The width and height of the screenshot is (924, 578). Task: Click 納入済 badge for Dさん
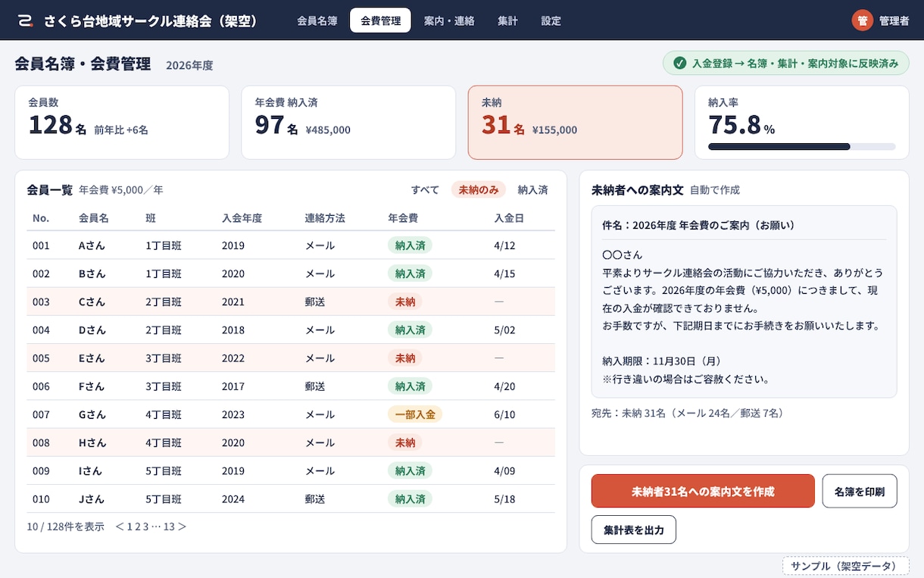(x=410, y=330)
